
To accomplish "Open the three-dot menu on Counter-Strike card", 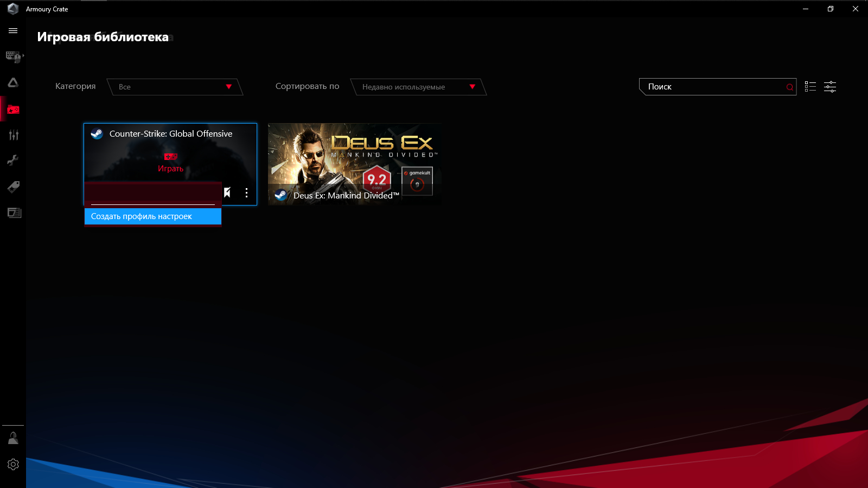I will pyautogui.click(x=246, y=192).
